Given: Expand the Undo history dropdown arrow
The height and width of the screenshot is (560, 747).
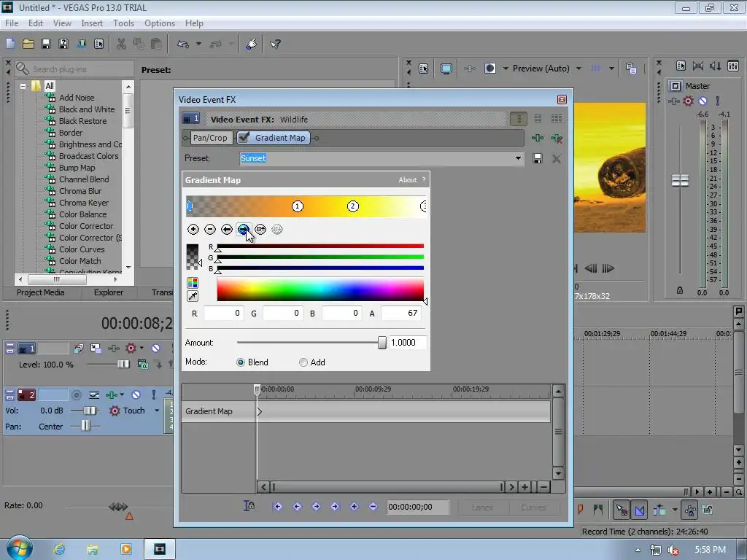Looking at the screenshot, I should (198, 44).
